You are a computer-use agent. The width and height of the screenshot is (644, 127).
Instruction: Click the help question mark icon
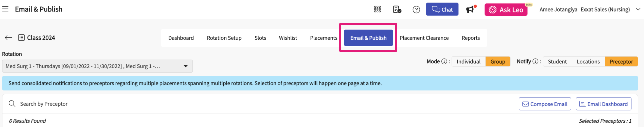pos(416,10)
